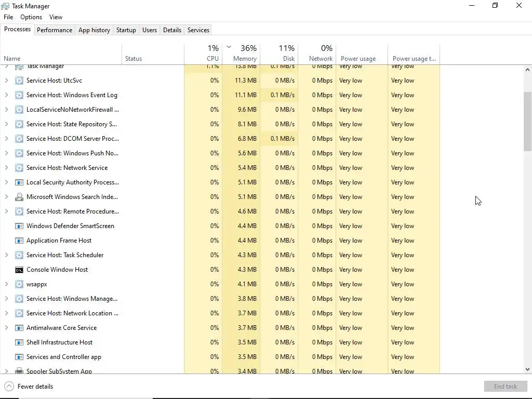
Task: Click the Services and Controller app icon
Action: tap(19, 357)
